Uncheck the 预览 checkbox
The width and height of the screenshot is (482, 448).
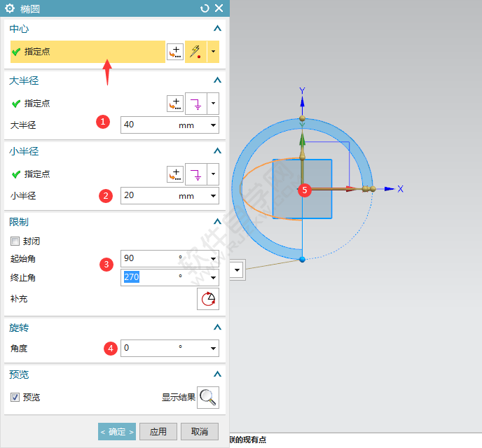click(15, 397)
